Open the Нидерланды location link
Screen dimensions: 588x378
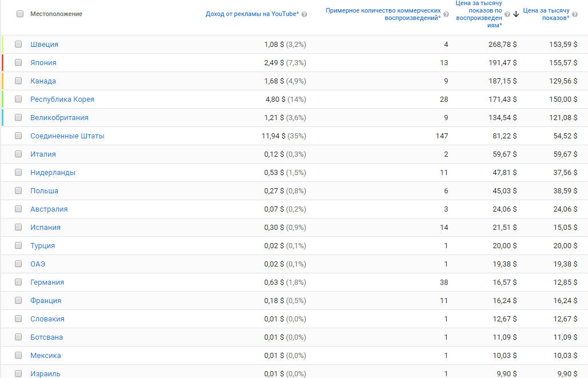point(53,173)
